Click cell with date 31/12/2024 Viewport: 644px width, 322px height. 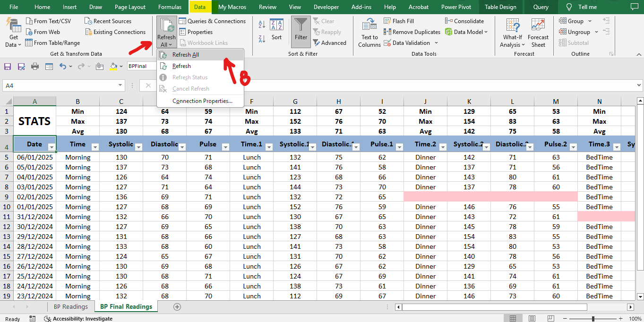pos(34,217)
